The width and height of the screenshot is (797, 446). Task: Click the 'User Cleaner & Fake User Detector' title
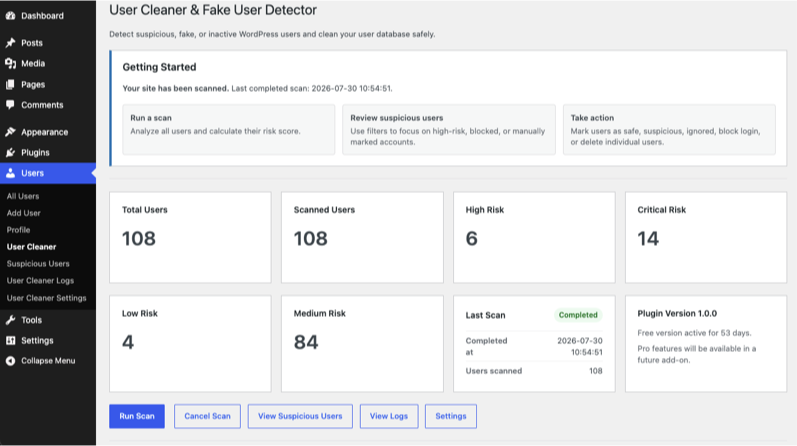pyautogui.click(x=213, y=10)
